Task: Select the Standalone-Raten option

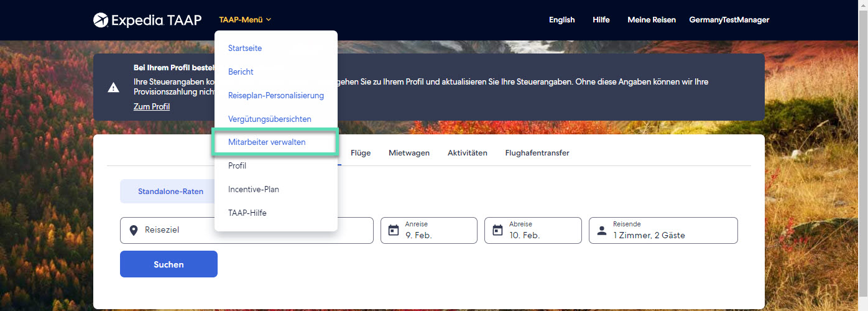Action: click(170, 192)
